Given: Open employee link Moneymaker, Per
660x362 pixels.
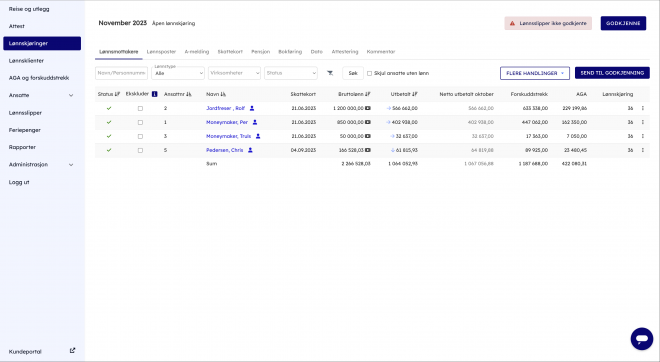Looking at the screenshot, I should 227,122.
